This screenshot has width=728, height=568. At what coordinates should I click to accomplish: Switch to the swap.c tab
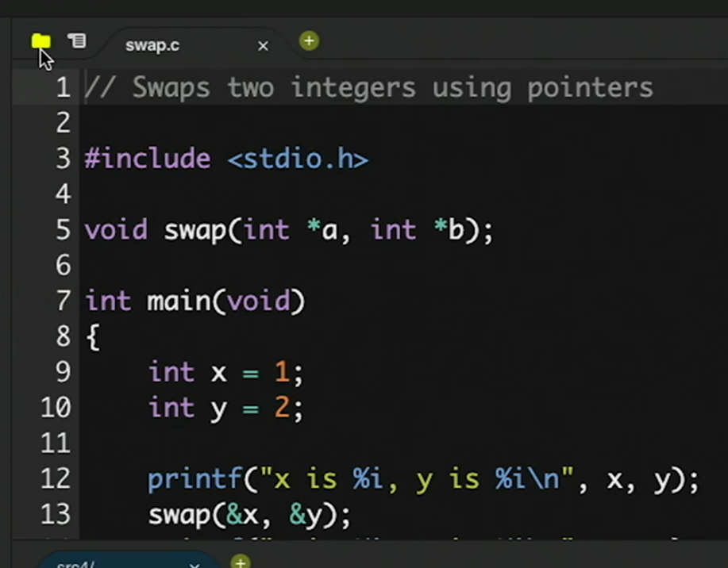152,45
